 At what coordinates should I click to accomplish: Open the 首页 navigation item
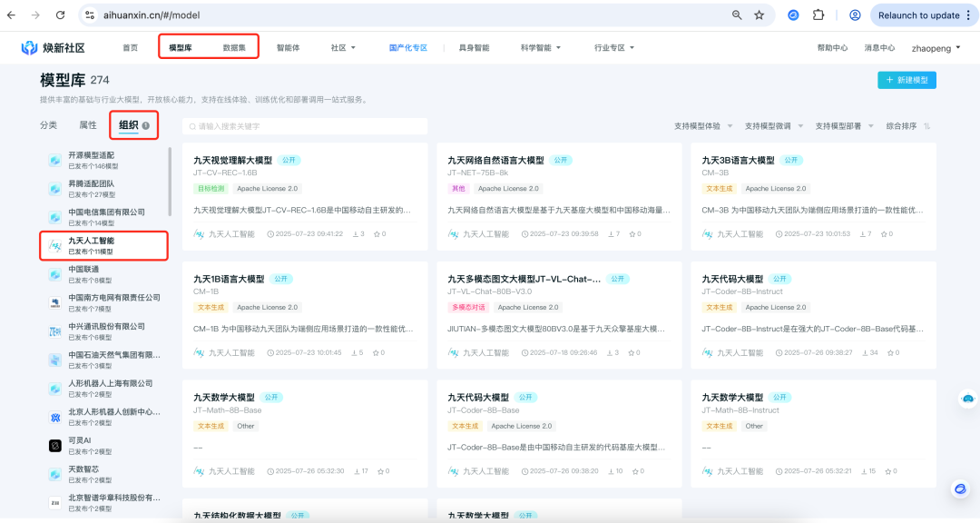(x=130, y=47)
